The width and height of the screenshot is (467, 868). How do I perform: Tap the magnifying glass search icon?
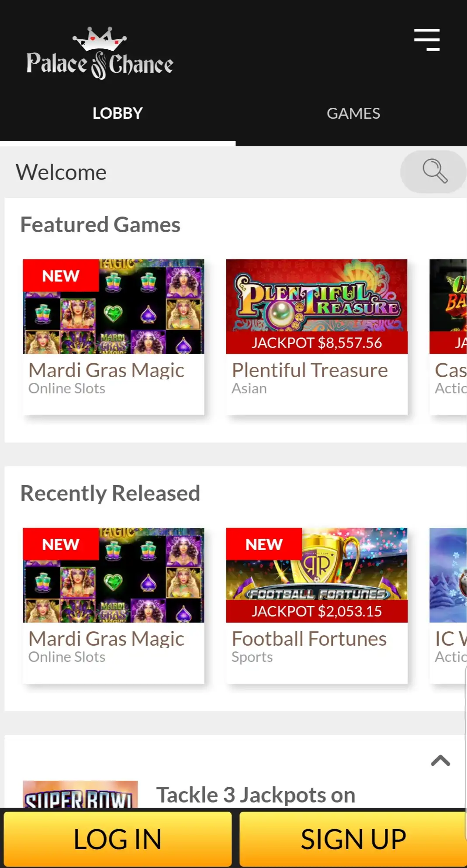pyautogui.click(x=434, y=172)
